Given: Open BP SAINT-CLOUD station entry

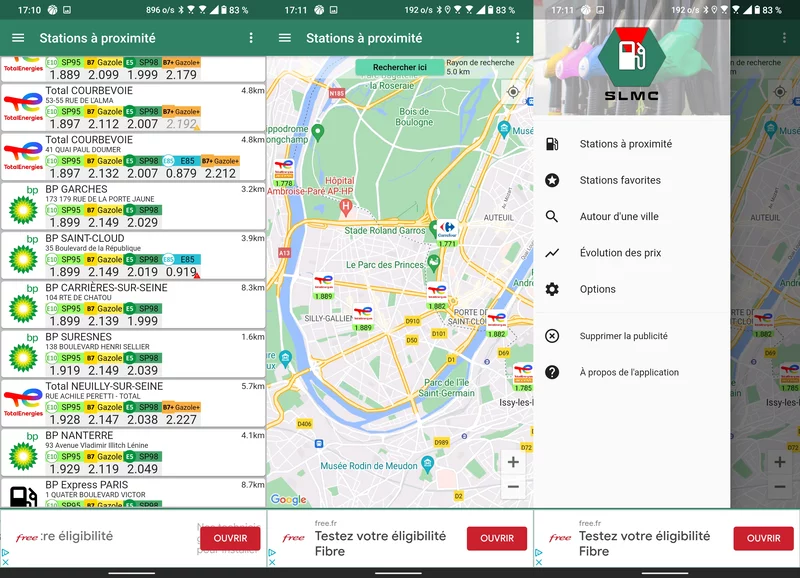Looking at the screenshot, I should pos(133,255).
